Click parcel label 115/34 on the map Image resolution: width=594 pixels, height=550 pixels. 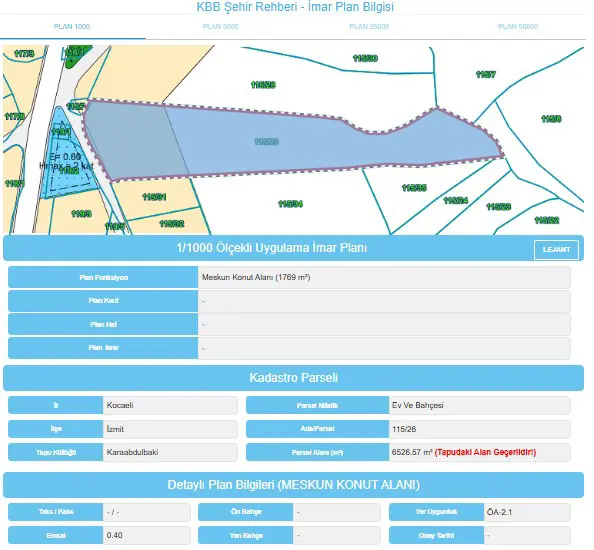pos(290,204)
